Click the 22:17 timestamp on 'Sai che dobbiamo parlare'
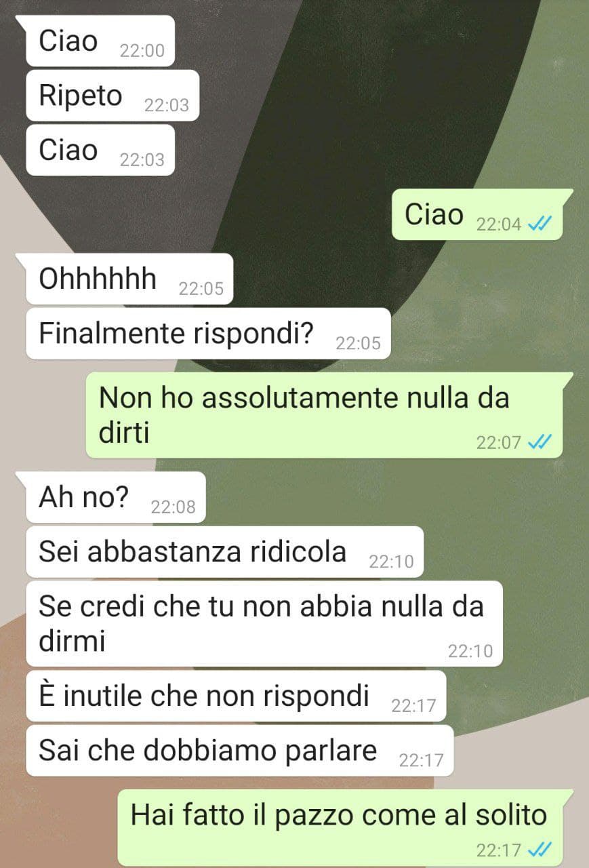 coord(421,760)
